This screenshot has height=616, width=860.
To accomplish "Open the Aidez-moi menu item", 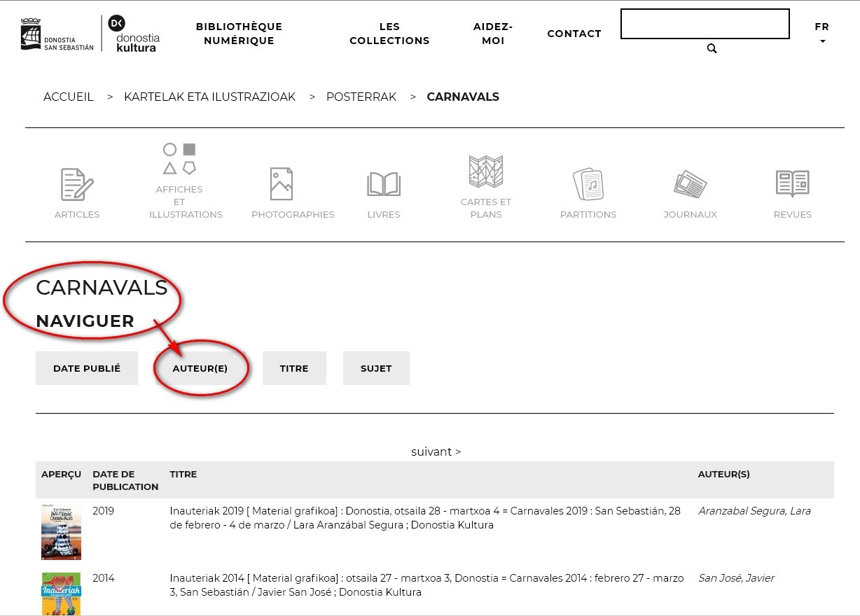I will pyautogui.click(x=493, y=34).
